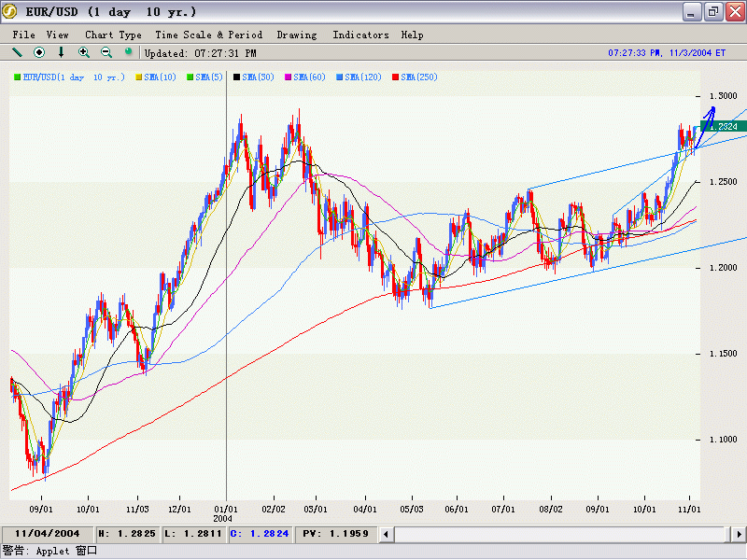
Task: Click the horizontal scrollbar left arrow
Action: tap(386, 534)
